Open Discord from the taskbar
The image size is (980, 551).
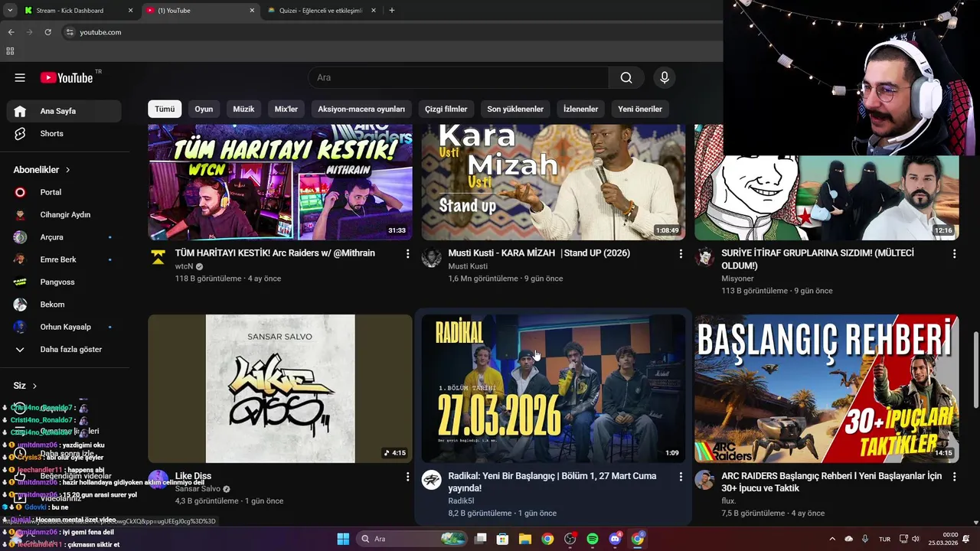pos(615,539)
